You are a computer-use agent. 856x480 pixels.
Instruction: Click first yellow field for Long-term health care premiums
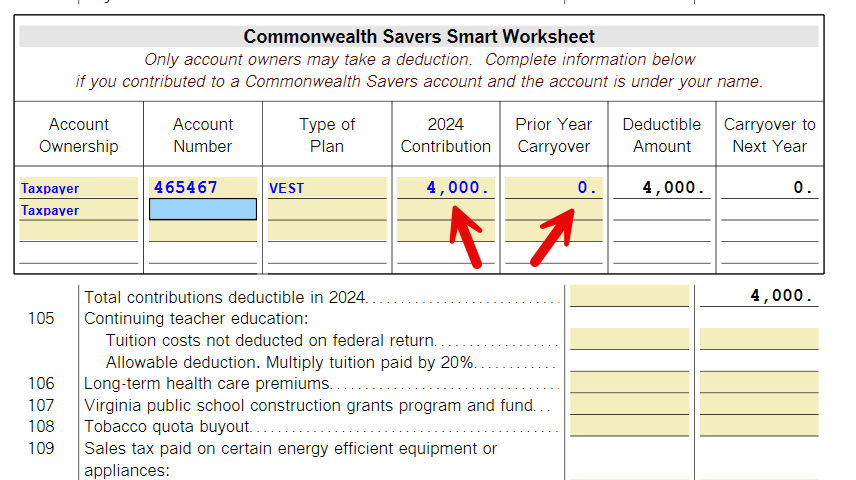(x=629, y=382)
